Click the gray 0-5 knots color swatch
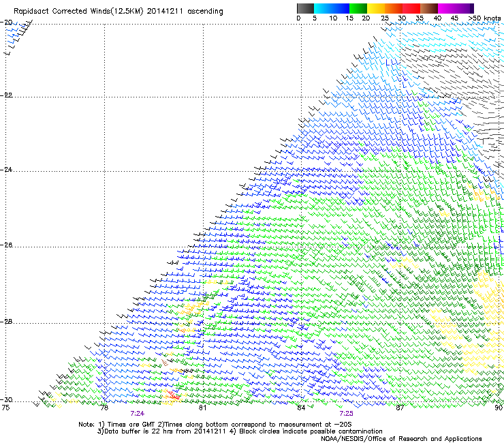 click(x=305, y=8)
